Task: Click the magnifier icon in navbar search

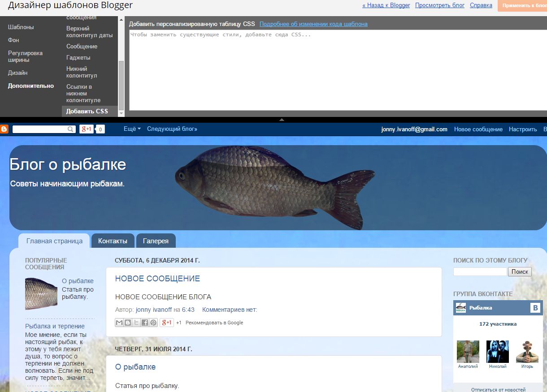Action: pyautogui.click(x=70, y=129)
